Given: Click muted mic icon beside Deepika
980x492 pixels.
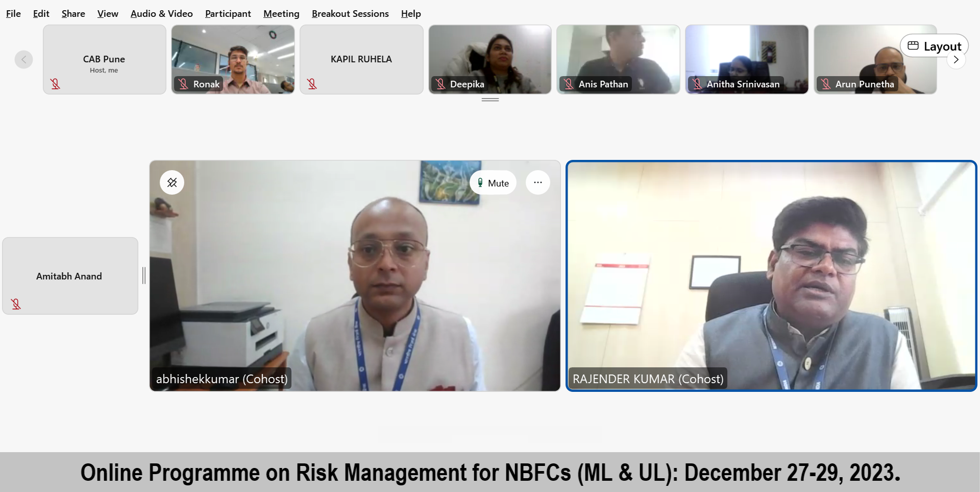Looking at the screenshot, I should click(441, 84).
